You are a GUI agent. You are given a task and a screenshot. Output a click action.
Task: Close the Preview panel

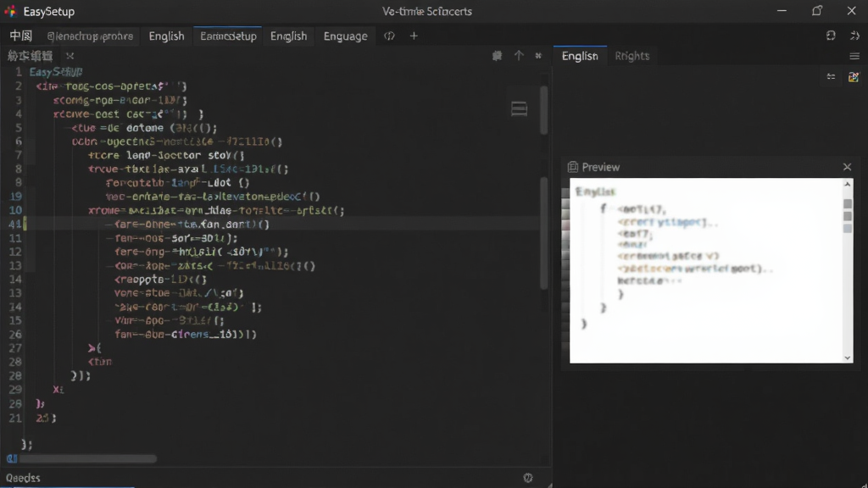click(x=847, y=167)
